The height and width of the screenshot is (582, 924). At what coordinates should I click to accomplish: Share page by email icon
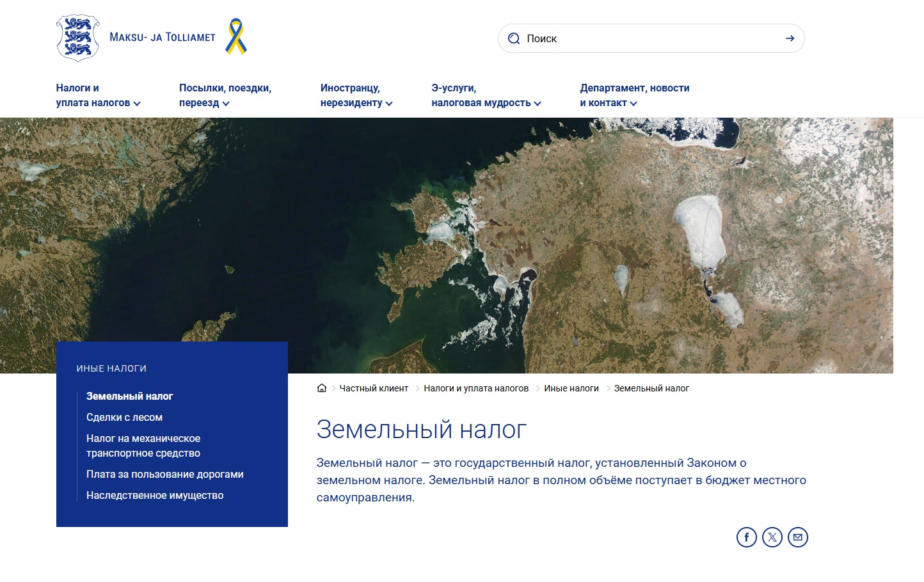[798, 537]
